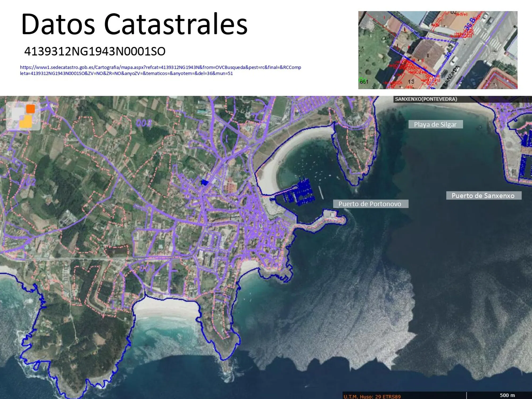Screen dimensions: 532x399
Task: Click the yellow square in the layers icon
Action: click(26, 122)
